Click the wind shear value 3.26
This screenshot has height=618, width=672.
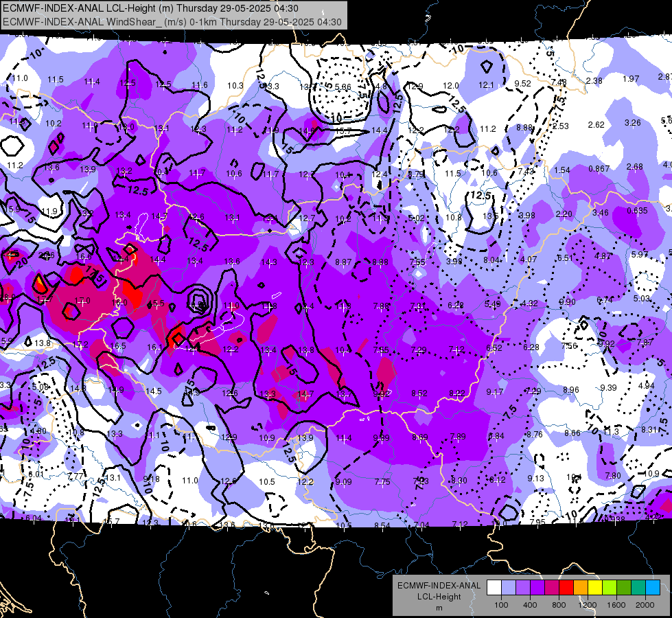633,123
